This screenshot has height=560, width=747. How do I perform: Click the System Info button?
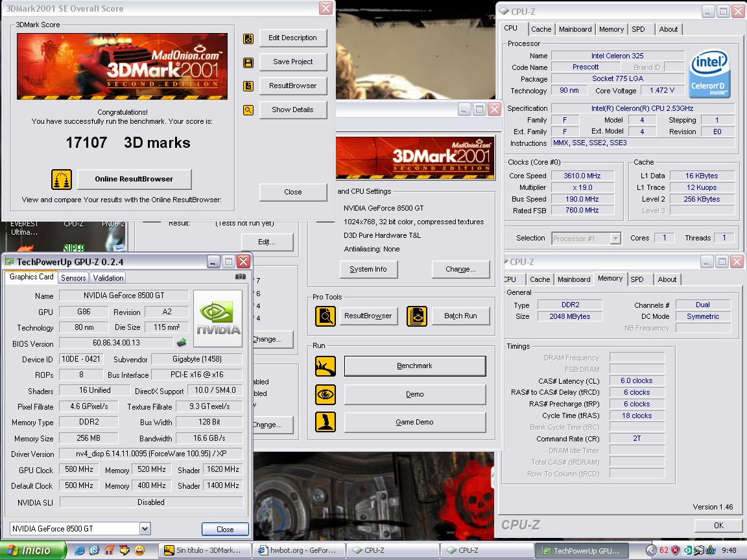(x=368, y=269)
